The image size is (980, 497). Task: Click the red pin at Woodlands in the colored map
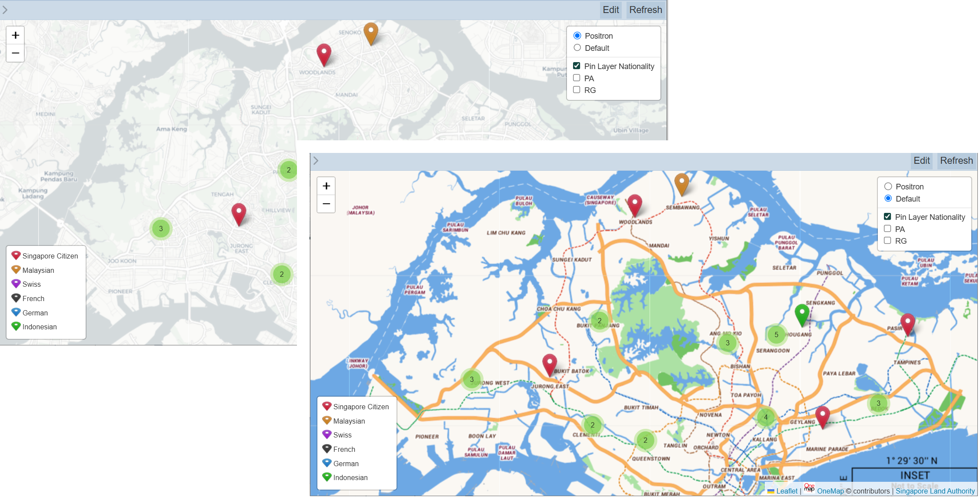tap(634, 204)
